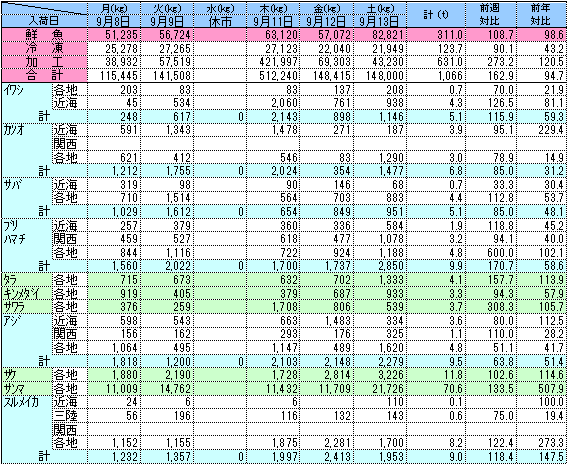Click the pink 鮮魚 row label

click(44, 35)
